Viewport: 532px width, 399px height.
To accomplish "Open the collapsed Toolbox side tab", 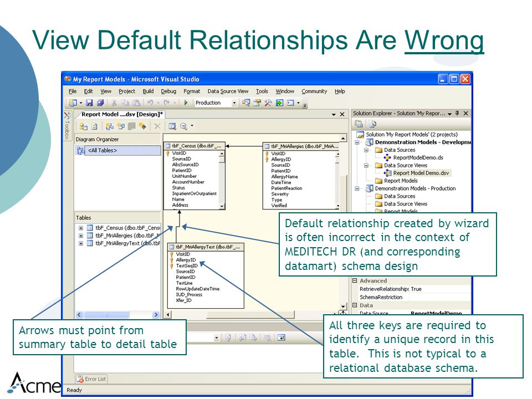I will point(67,126).
